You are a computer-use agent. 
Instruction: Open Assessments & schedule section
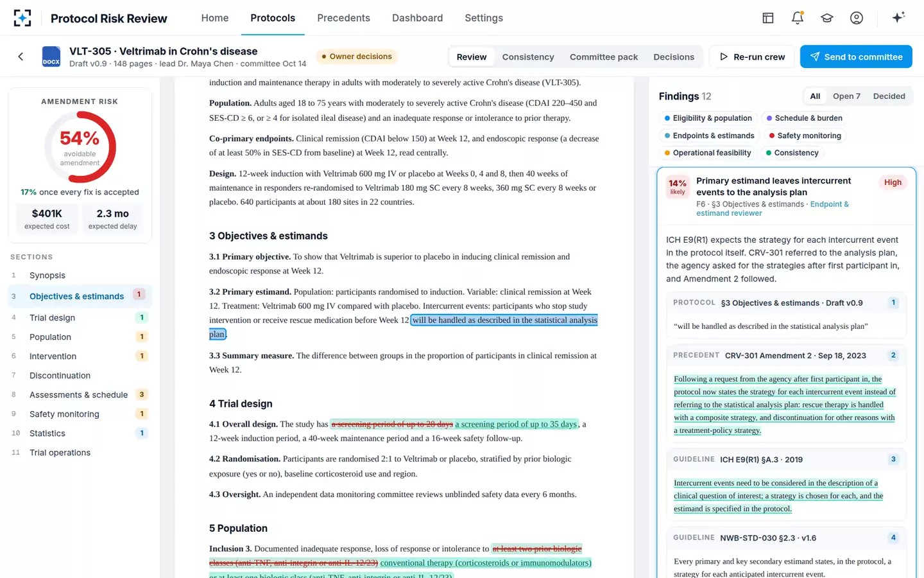[x=80, y=394]
